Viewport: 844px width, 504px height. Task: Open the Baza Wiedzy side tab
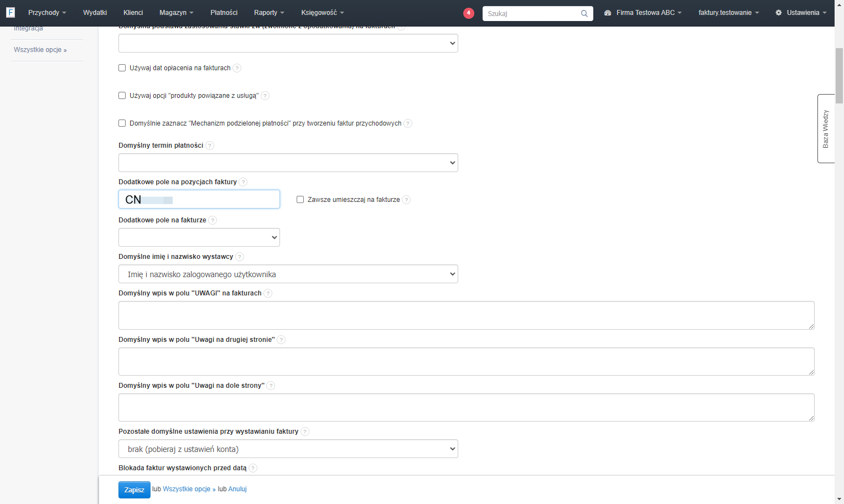point(826,128)
